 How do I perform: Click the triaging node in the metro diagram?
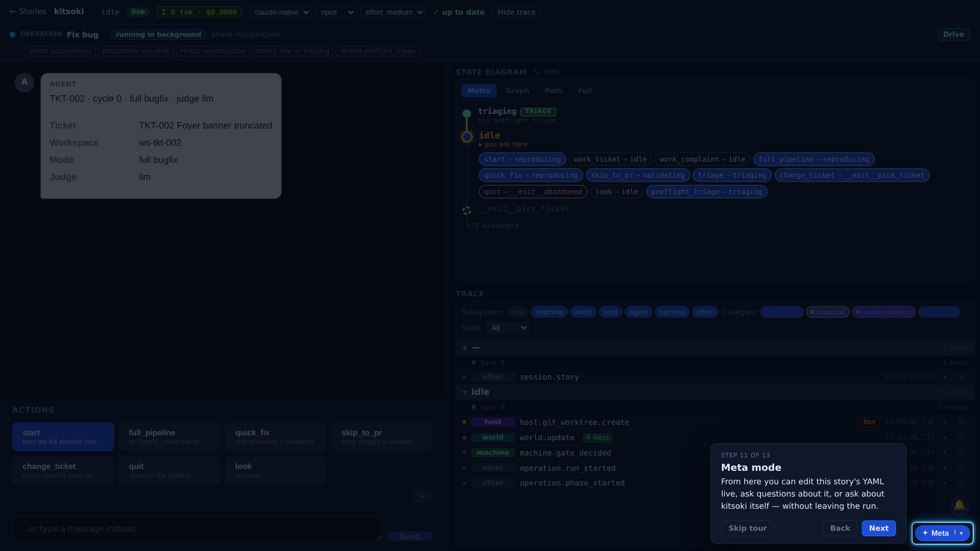(467, 113)
